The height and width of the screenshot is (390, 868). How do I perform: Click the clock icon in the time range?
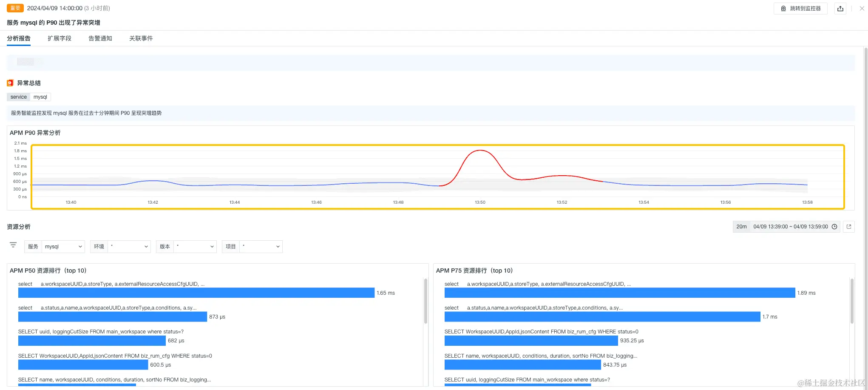(834, 227)
